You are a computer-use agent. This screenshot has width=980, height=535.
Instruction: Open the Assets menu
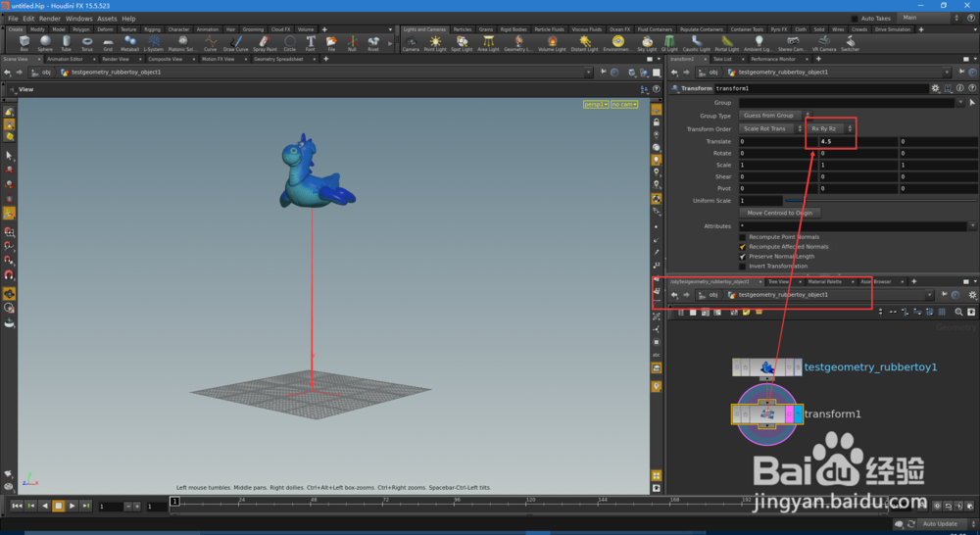tap(107, 19)
